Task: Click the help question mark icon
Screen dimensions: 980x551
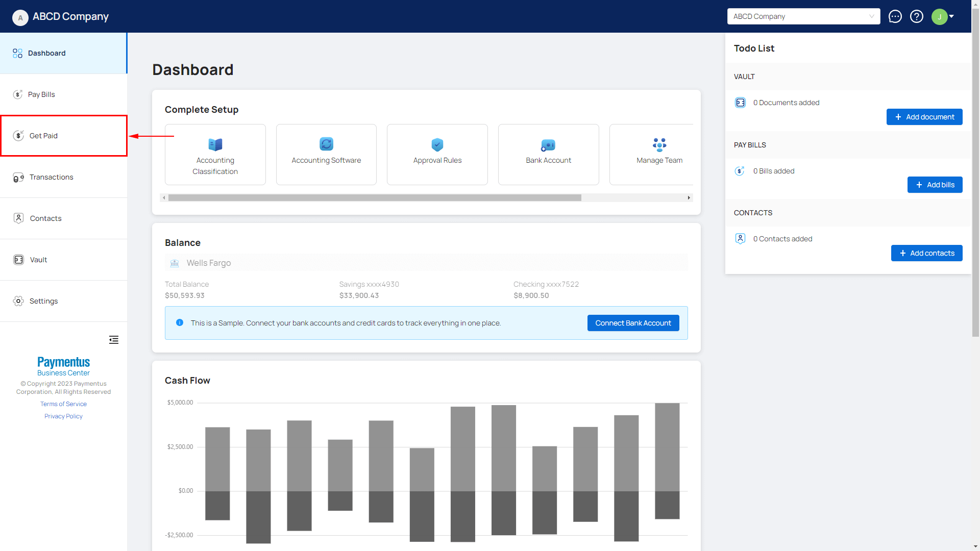Action: (x=917, y=16)
